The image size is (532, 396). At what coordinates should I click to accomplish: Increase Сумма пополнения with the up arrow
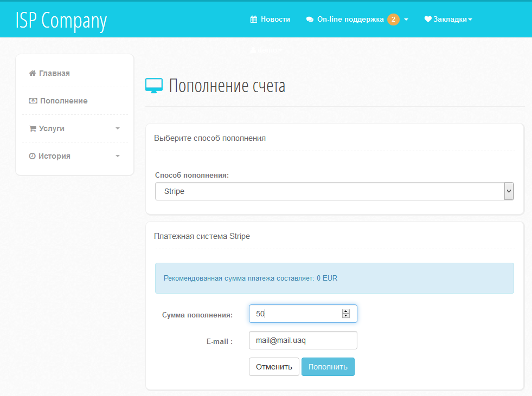pyautogui.click(x=345, y=311)
